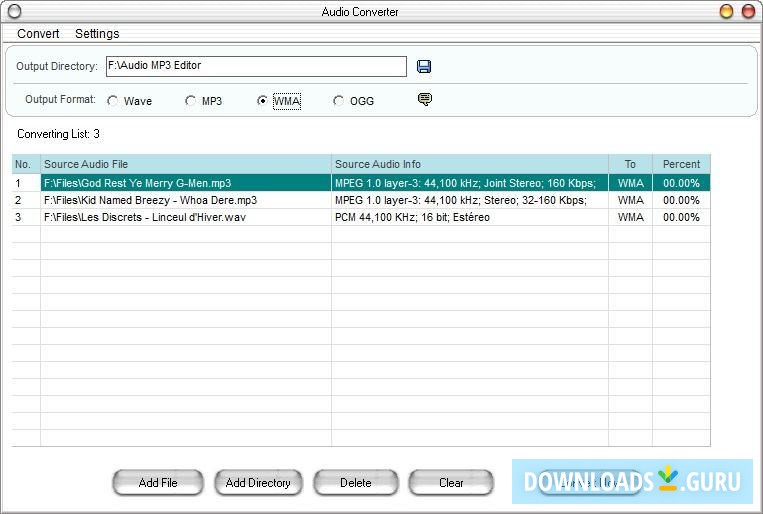Viewport: 763px width, 514px height.
Task: Click WMA cell in row 1
Action: [630, 183]
